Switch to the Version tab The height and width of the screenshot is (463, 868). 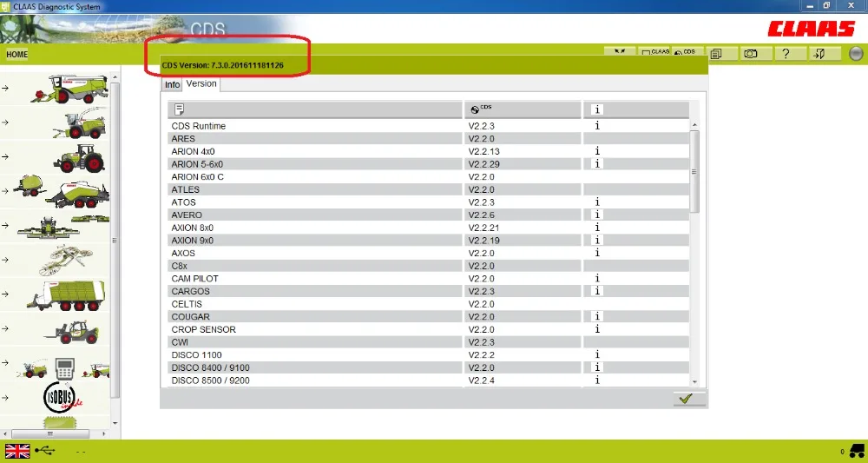(x=201, y=83)
